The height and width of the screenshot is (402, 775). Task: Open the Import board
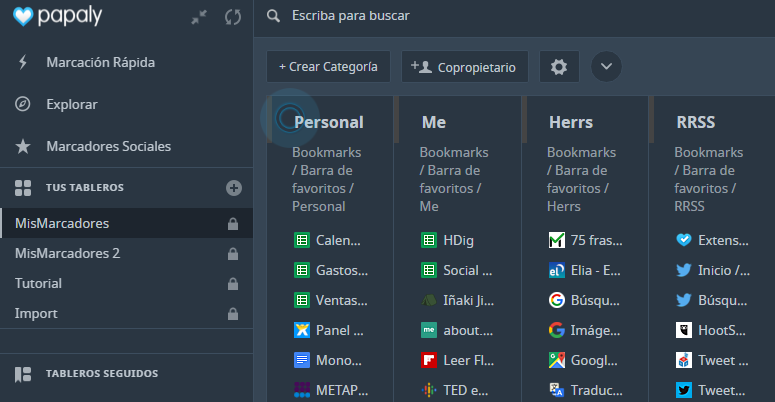pos(127,313)
